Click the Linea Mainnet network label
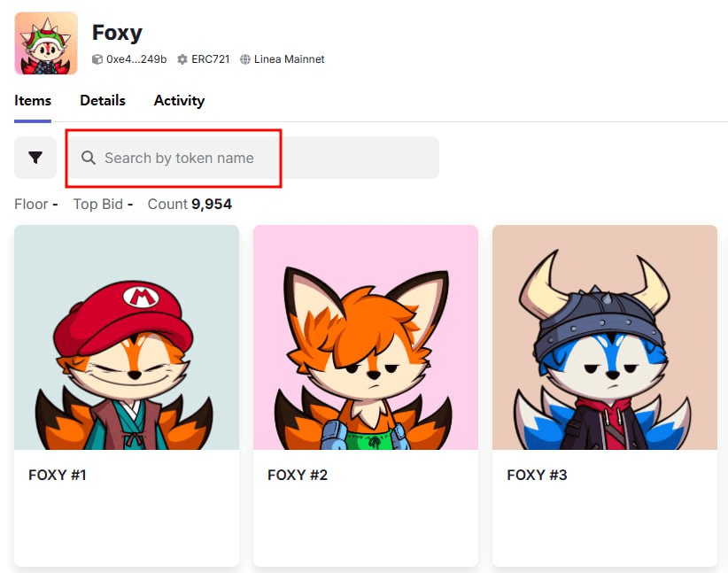The height and width of the screenshot is (573, 728). pyautogui.click(x=290, y=59)
